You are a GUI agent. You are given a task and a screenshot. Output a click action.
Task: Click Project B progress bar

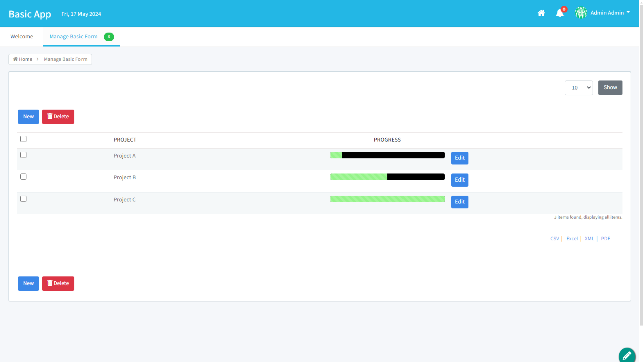pyautogui.click(x=387, y=177)
